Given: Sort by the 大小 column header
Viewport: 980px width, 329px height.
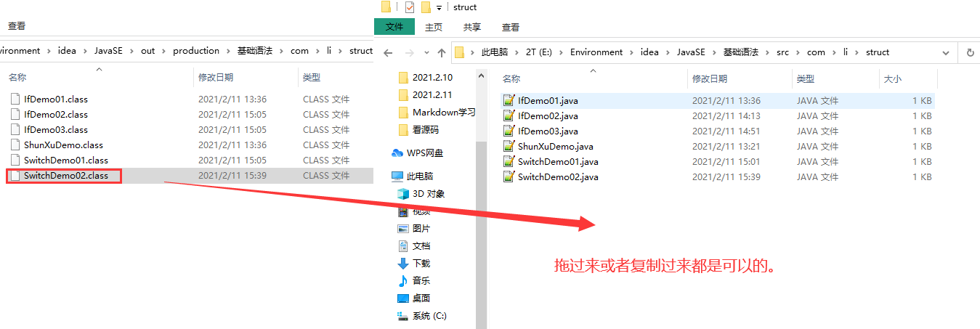Looking at the screenshot, I should click(891, 78).
